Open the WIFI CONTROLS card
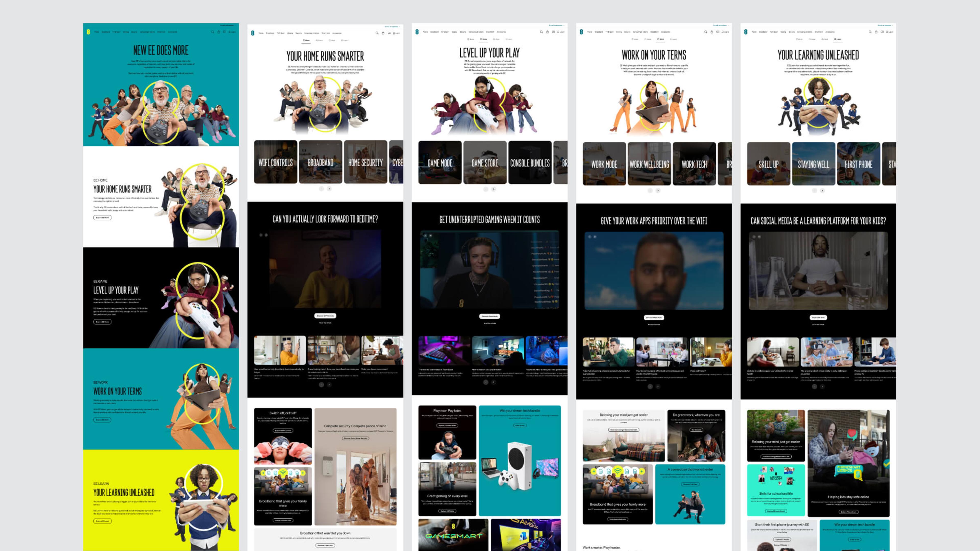 (275, 162)
